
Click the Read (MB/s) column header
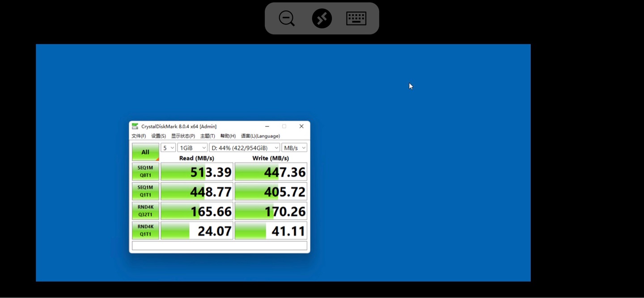click(197, 158)
